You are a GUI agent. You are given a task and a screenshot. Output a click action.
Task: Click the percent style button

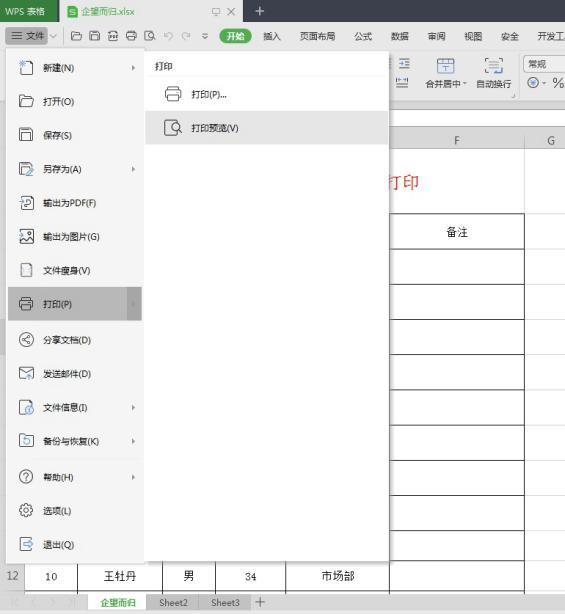pyautogui.click(x=558, y=83)
